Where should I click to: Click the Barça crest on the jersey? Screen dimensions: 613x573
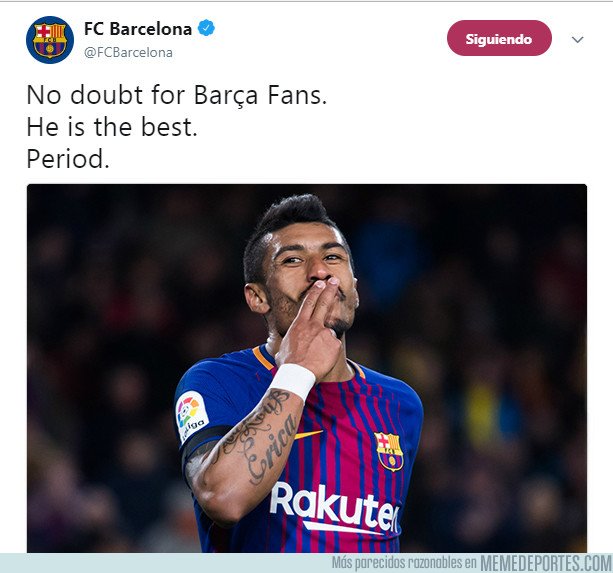pos(389,451)
